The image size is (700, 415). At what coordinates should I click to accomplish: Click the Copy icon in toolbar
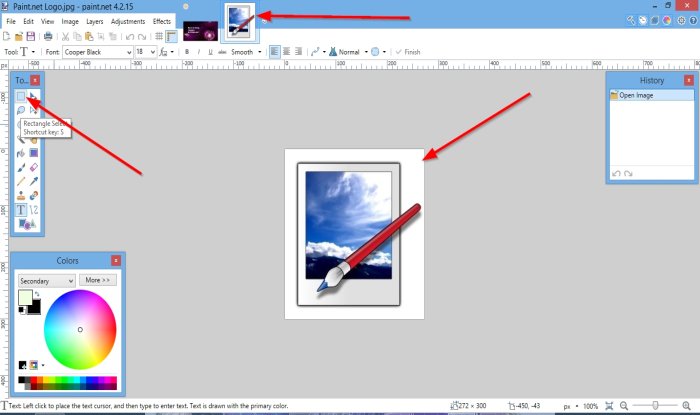(77, 37)
